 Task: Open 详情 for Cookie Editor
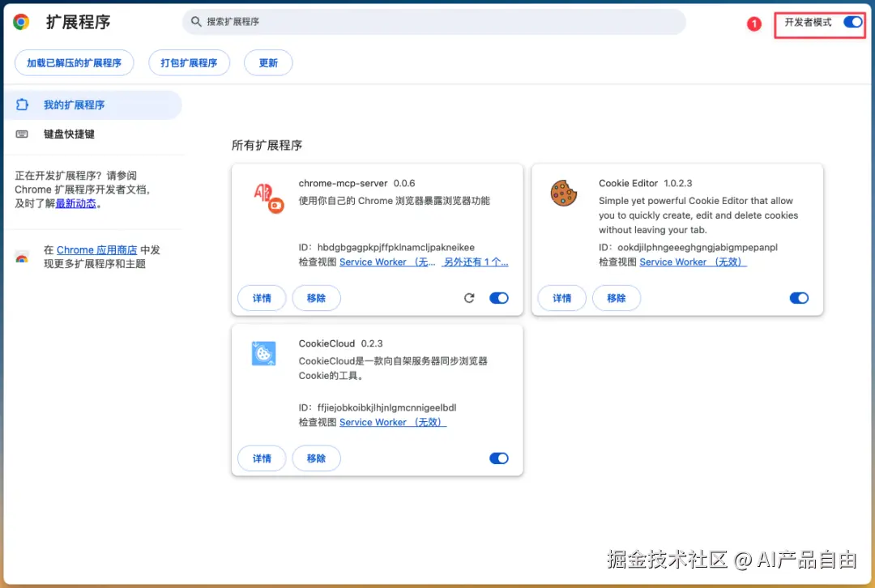pos(562,298)
